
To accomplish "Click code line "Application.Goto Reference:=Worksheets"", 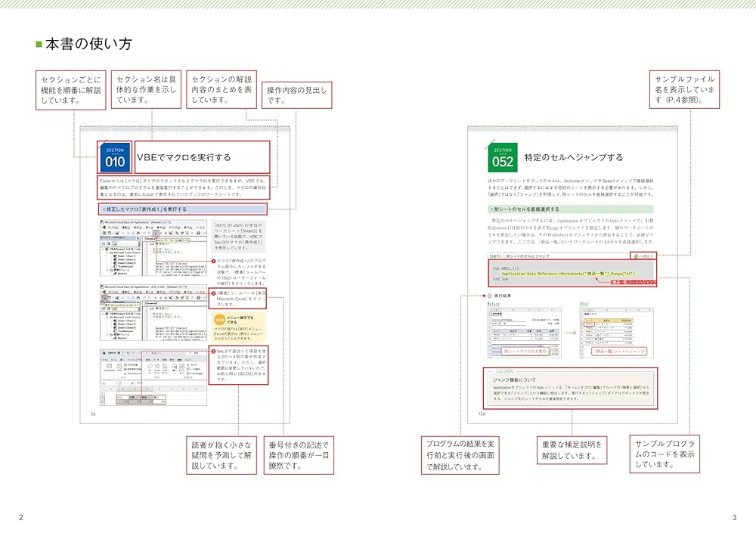I will (x=568, y=274).
